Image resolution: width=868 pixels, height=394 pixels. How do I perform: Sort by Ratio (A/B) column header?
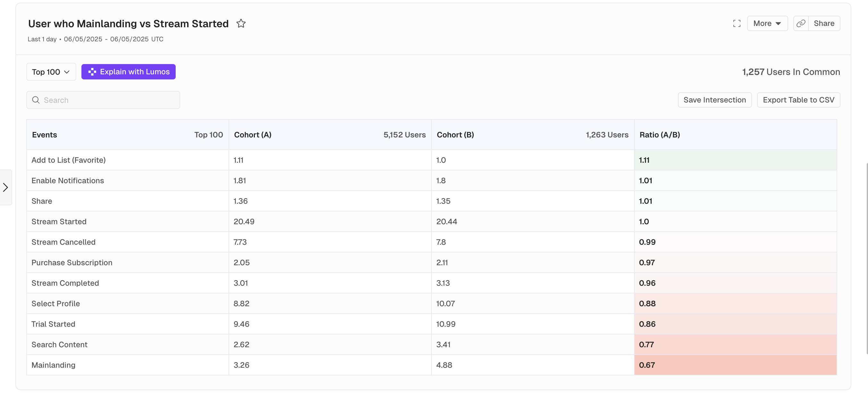click(x=659, y=135)
